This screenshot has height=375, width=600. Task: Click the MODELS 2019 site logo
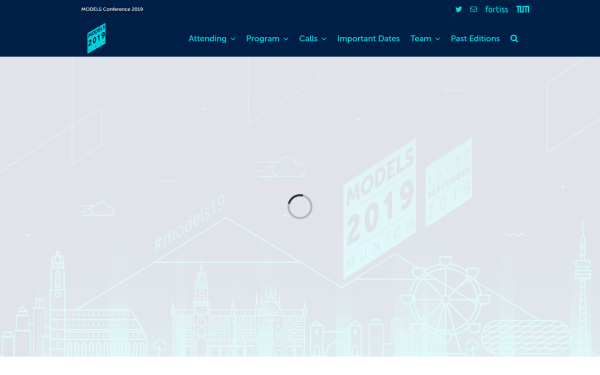(x=96, y=38)
